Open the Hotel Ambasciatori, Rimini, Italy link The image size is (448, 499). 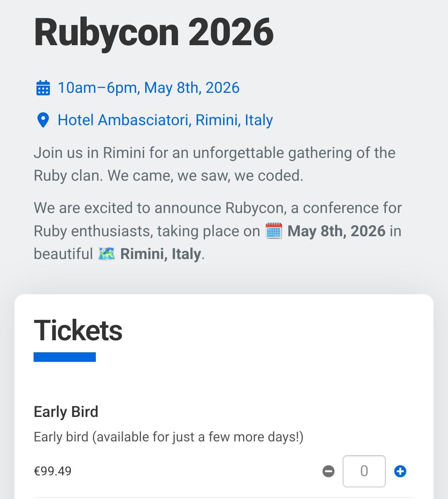click(165, 120)
